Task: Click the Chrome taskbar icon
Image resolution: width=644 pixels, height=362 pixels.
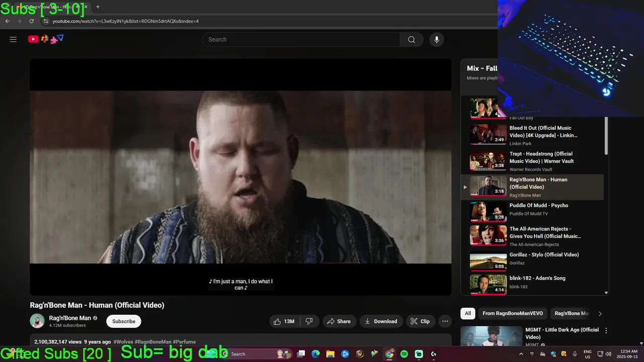Action: tap(389, 354)
